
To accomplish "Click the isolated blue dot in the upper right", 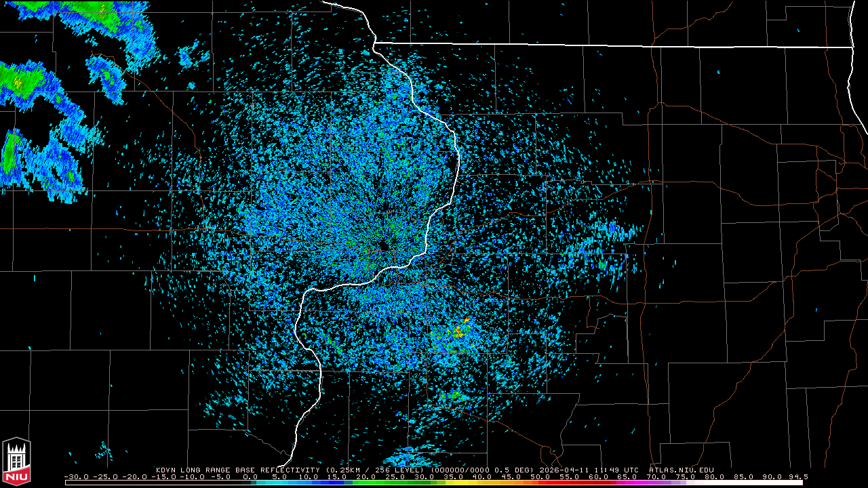I will (718, 71).
